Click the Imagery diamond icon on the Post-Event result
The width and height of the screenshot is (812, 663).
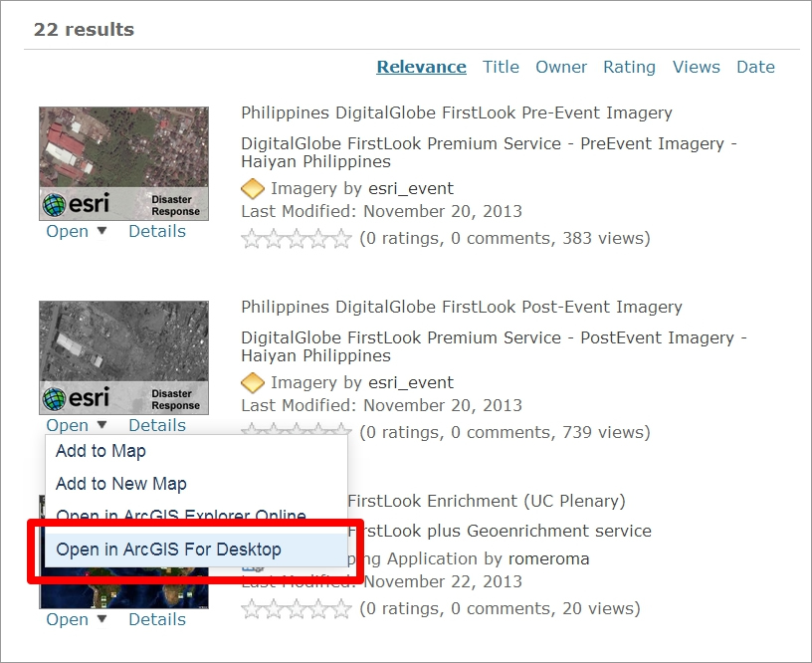tap(253, 382)
